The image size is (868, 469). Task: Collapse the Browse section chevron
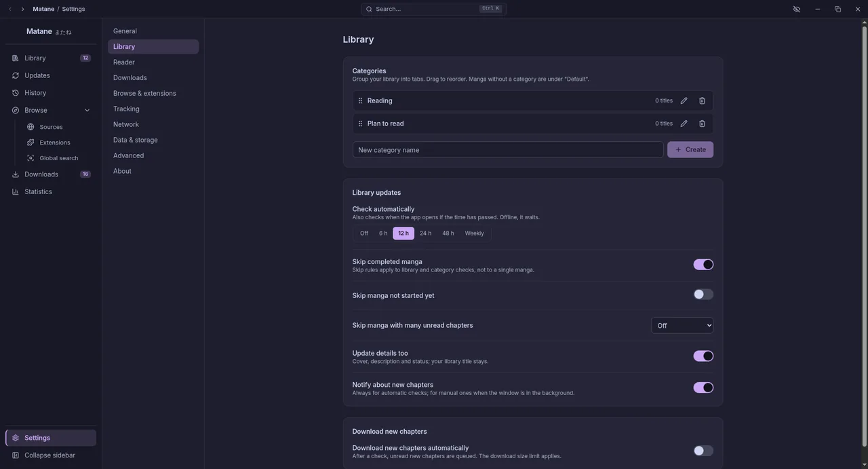pyautogui.click(x=87, y=111)
